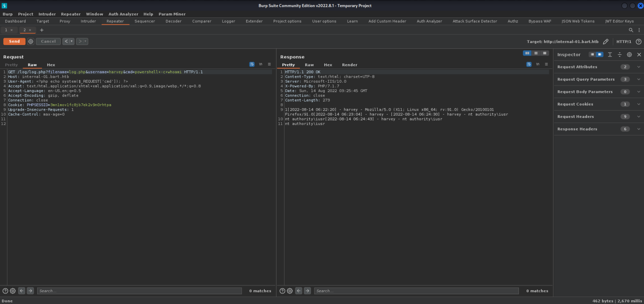Image resolution: width=644 pixels, height=304 pixels.
Task: Select the request Pretty view tab
Action: click(x=11, y=65)
